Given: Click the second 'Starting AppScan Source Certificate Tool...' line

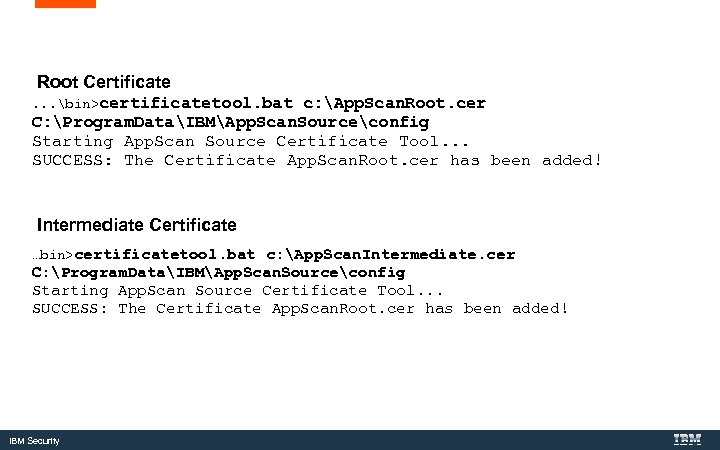Looking at the screenshot, I should pos(238,291).
